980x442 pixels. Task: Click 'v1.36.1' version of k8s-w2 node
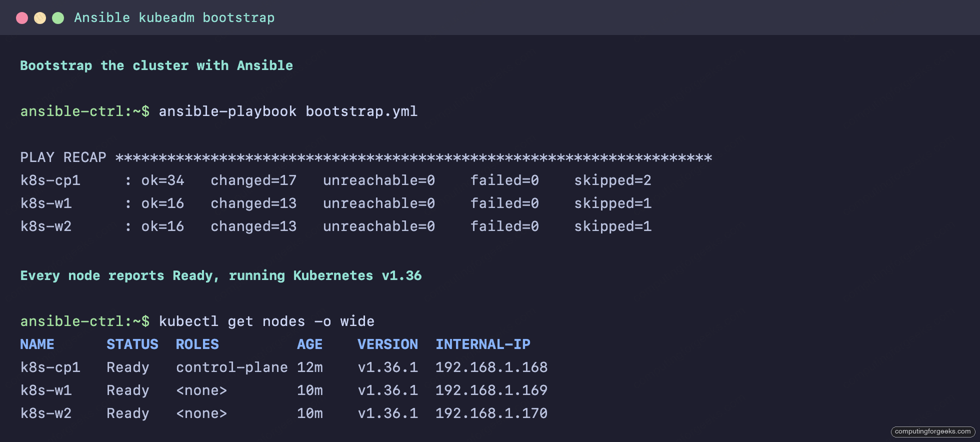coord(387,413)
